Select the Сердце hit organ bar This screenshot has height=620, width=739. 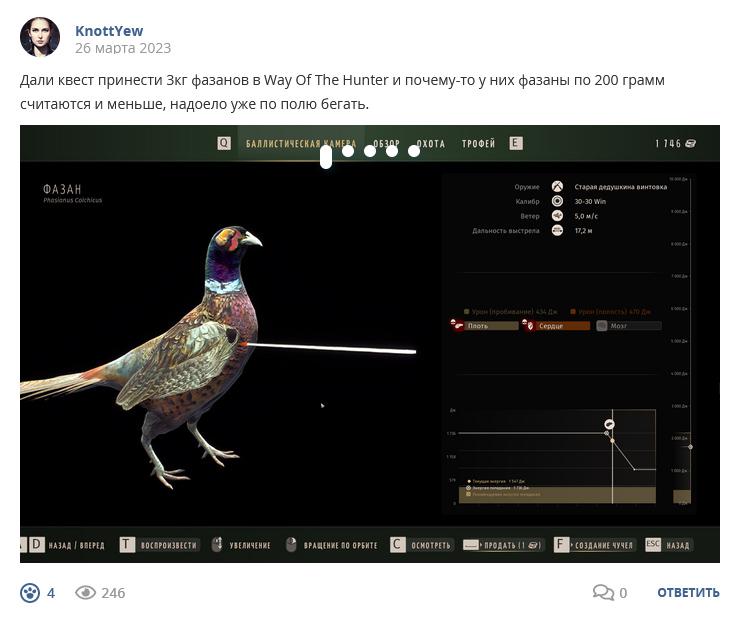click(x=563, y=326)
